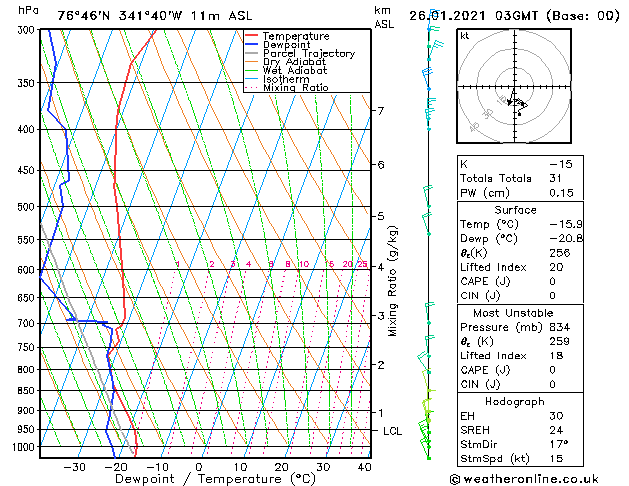Click the StmDir value row

coord(520,444)
